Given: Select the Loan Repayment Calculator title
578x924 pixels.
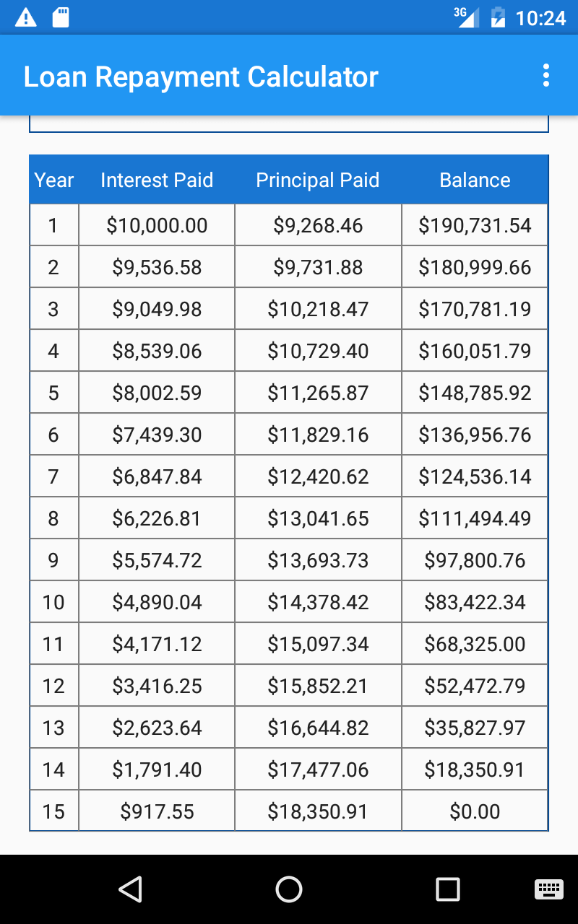Looking at the screenshot, I should tap(201, 77).
